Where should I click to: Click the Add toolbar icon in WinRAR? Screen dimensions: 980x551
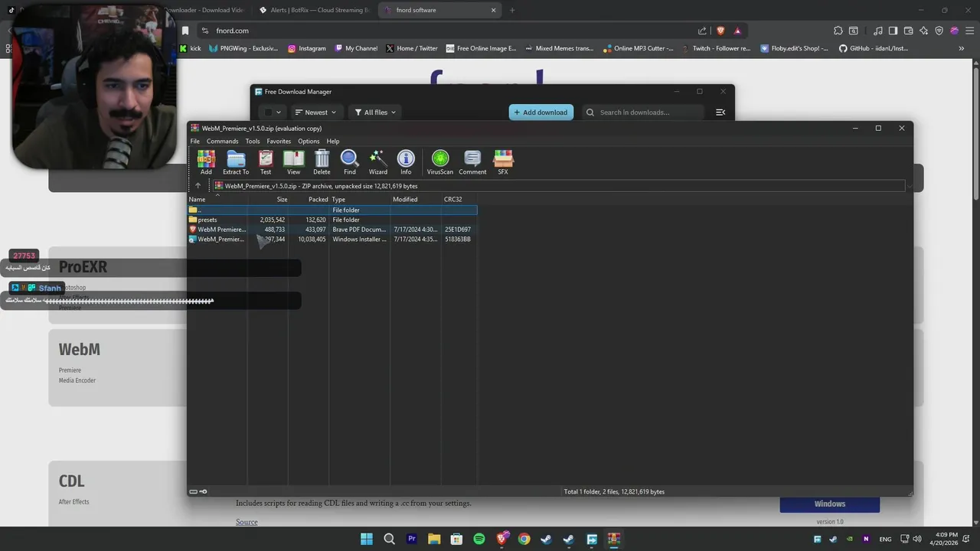(x=206, y=162)
